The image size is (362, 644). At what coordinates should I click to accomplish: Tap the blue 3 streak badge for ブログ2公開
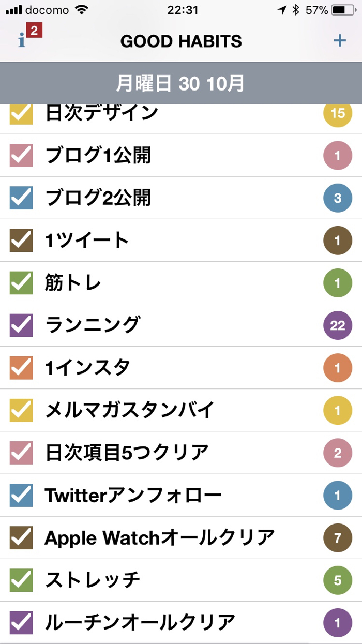338,198
